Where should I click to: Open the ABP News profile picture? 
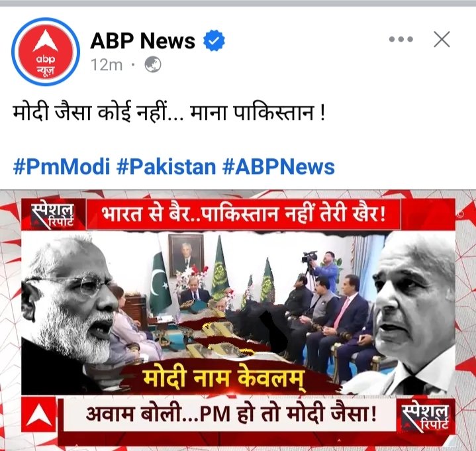[x=46, y=52]
